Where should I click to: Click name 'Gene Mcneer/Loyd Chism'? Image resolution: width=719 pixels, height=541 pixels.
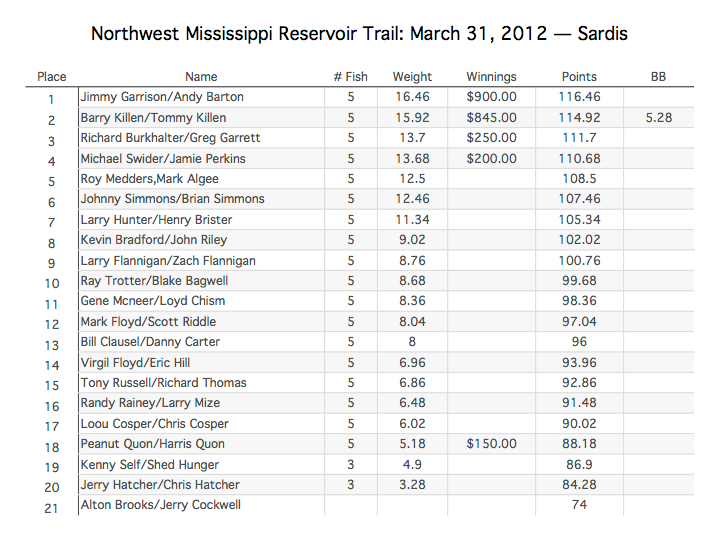[x=153, y=301]
